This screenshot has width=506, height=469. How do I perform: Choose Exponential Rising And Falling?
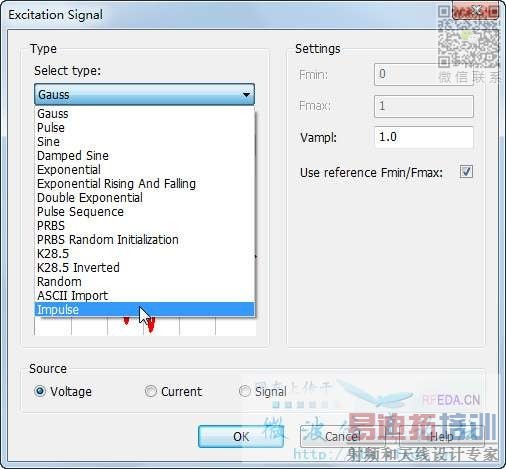click(145, 184)
